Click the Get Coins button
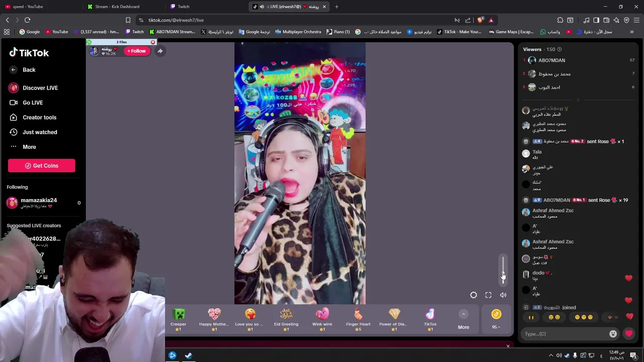The width and height of the screenshot is (644, 362). coord(41,165)
